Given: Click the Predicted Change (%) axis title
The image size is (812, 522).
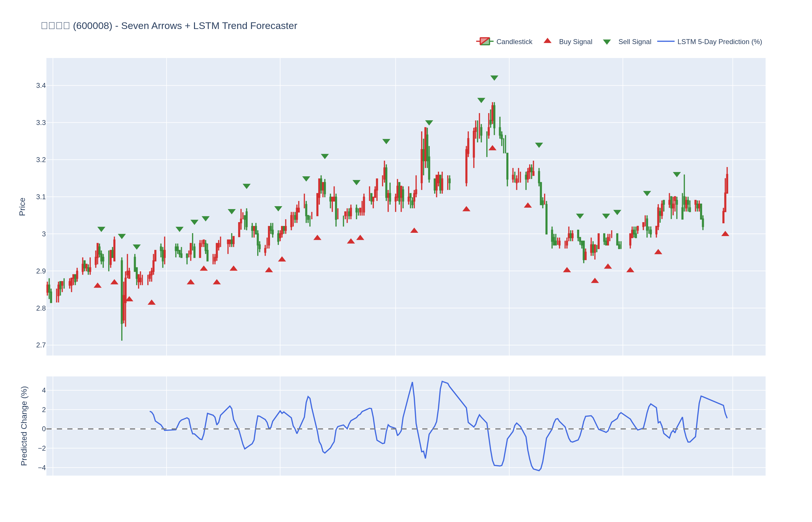Looking at the screenshot, I should pyautogui.click(x=24, y=426).
